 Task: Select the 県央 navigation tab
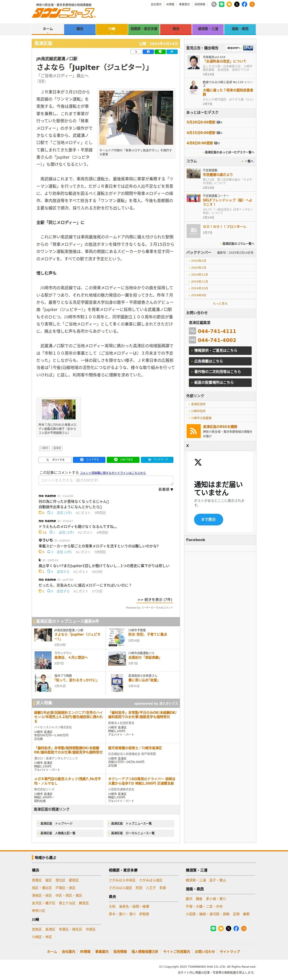(x=176, y=29)
